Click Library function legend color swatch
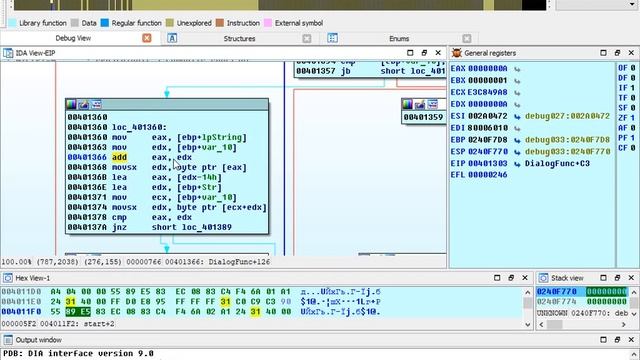Viewport: 640px width, 360px height. [12, 23]
